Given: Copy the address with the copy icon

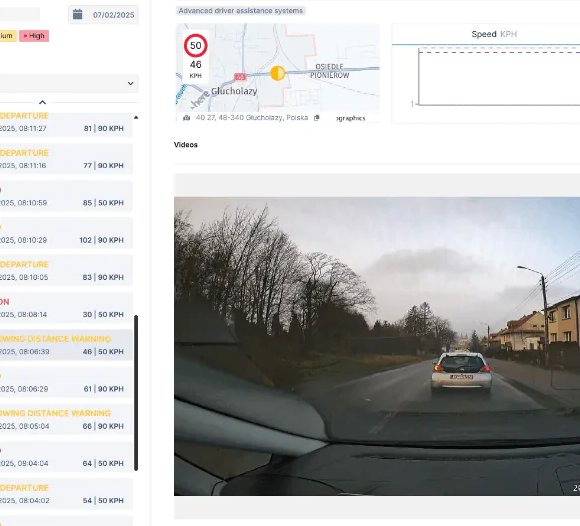Looking at the screenshot, I should tap(317, 118).
